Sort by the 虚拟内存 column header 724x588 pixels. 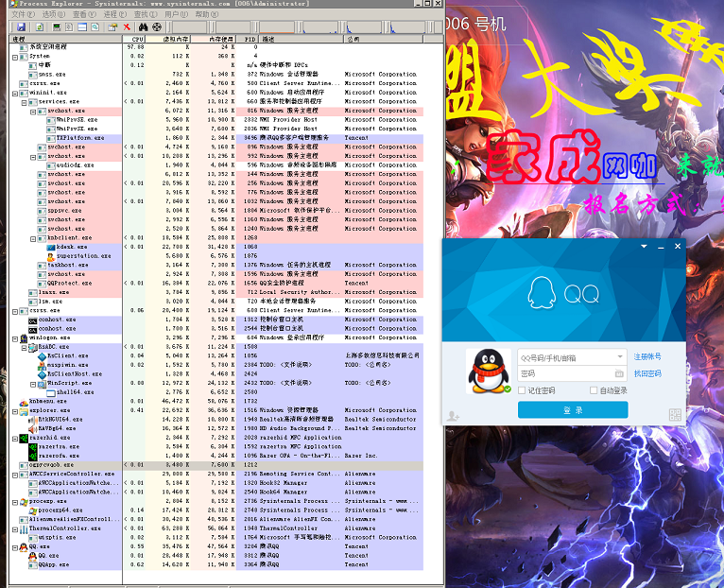167,40
